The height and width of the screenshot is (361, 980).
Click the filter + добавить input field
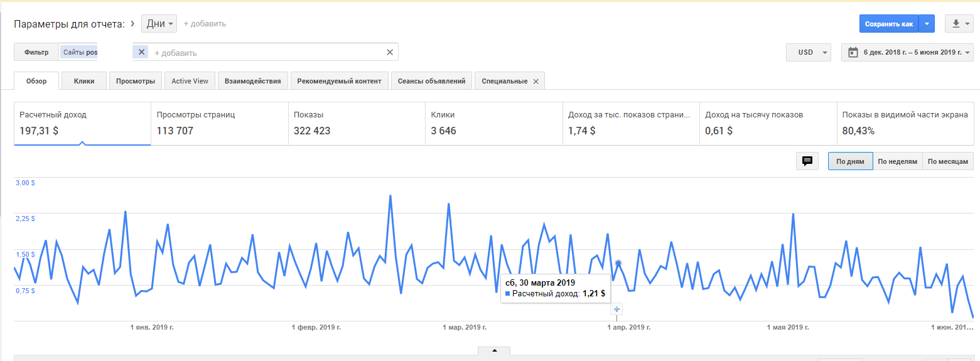click(264, 53)
